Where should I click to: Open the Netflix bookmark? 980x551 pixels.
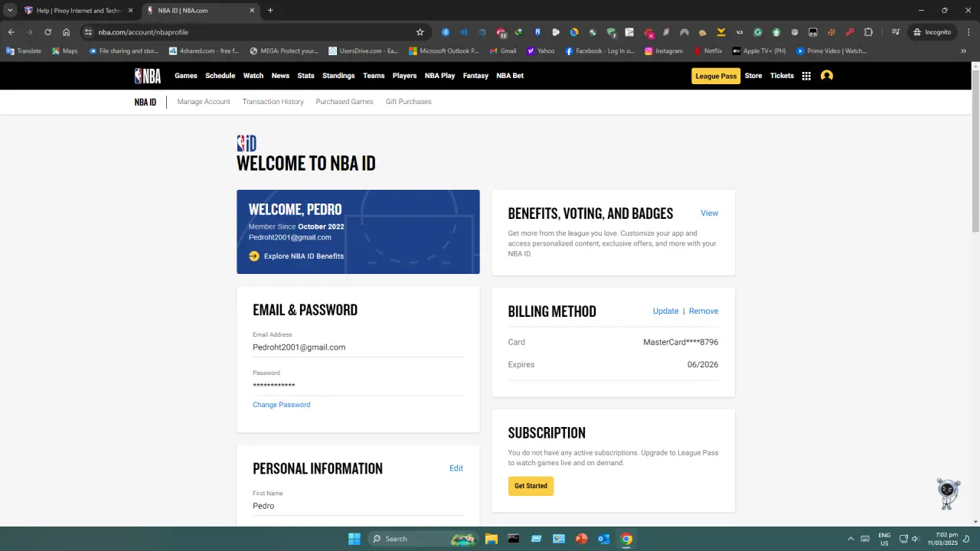pos(707,51)
